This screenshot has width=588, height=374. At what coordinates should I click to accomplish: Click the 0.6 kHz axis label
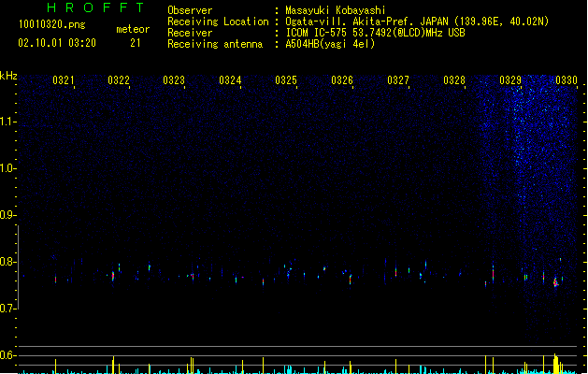tap(7, 355)
